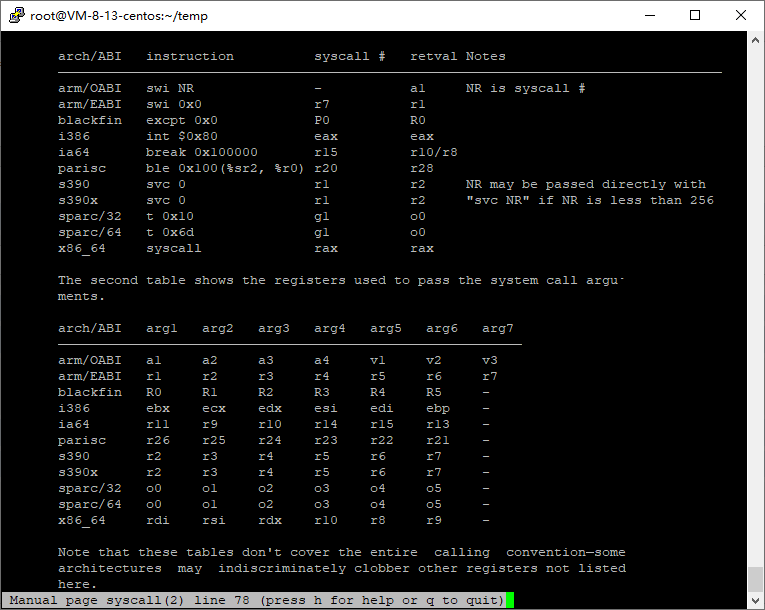Click the note 'NR may be passed directly with'
The height and width of the screenshot is (610, 765).
585,184
